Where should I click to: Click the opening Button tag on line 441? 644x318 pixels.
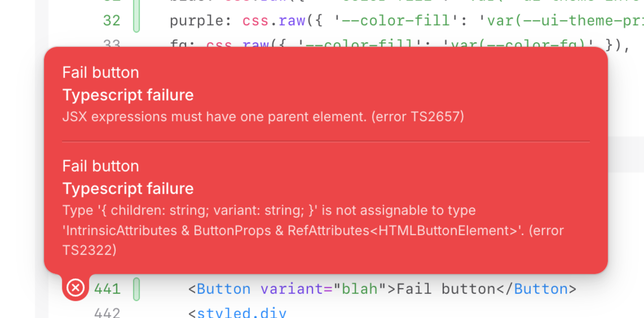coord(219,289)
